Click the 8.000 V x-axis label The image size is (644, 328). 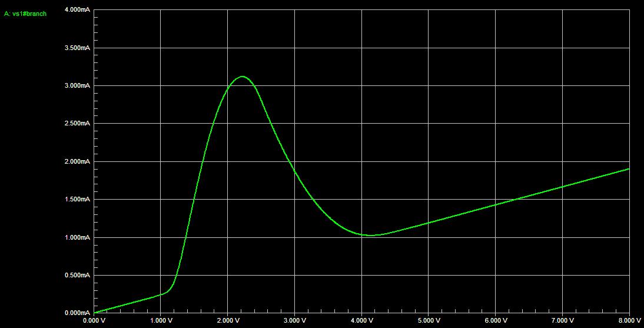pos(629,321)
